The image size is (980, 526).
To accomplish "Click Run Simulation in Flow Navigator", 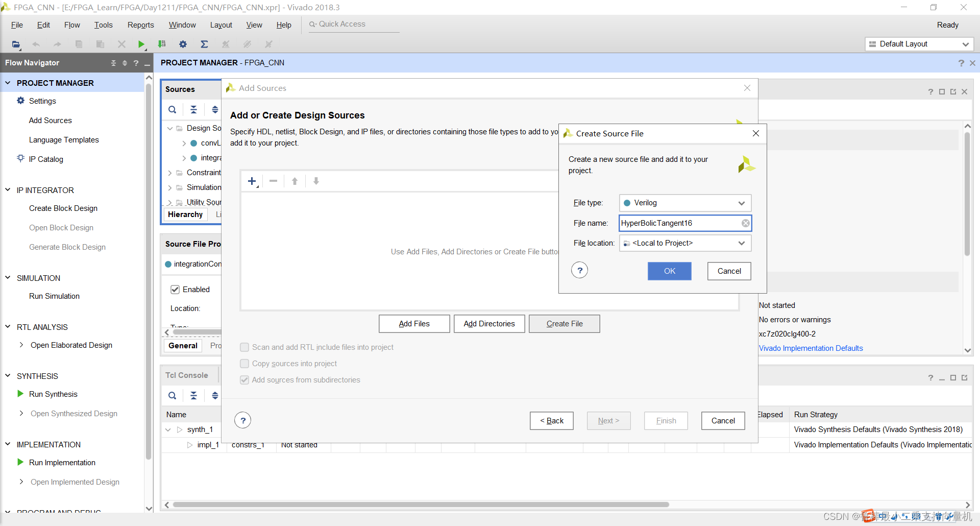I will pos(54,296).
